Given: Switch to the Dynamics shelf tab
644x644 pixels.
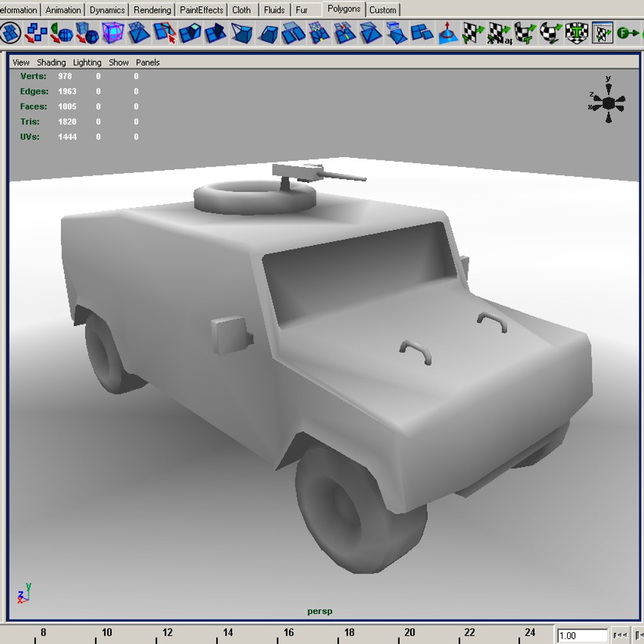Looking at the screenshot, I should pyautogui.click(x=107, y=10).
